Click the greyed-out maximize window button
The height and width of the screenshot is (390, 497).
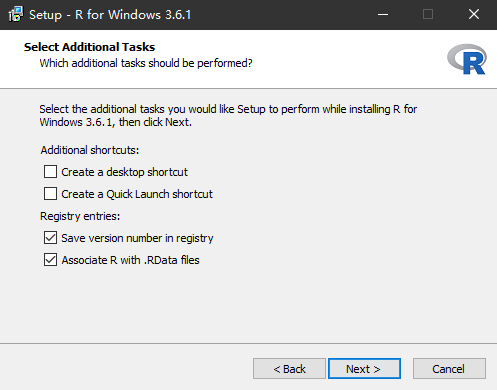tap(428, 14)
